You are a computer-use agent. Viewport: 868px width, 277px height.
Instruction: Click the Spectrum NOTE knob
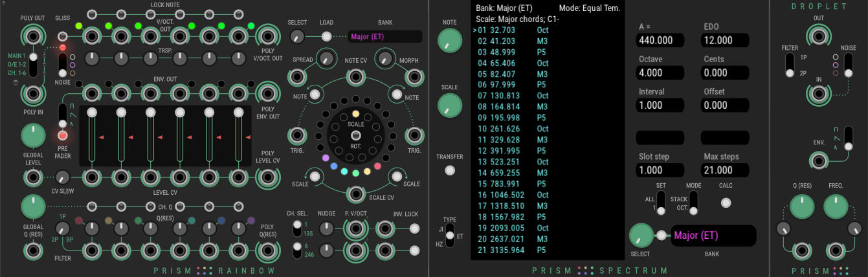coord(449,42)
